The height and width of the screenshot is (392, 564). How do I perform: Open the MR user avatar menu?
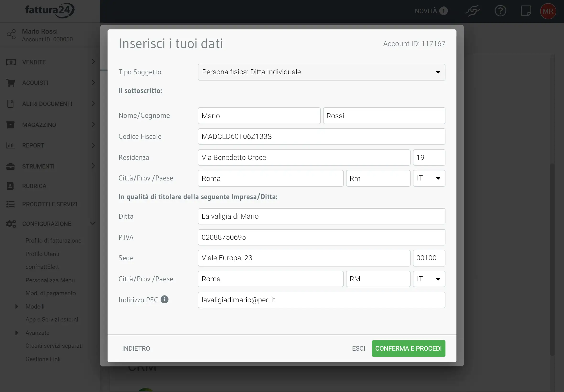tap(548, 11)
